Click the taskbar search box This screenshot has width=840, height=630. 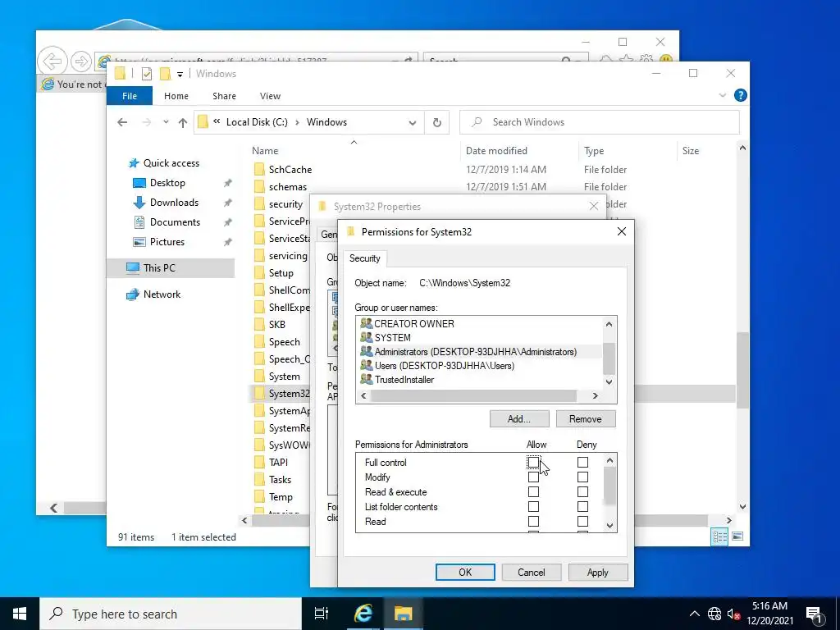(171, 614)
